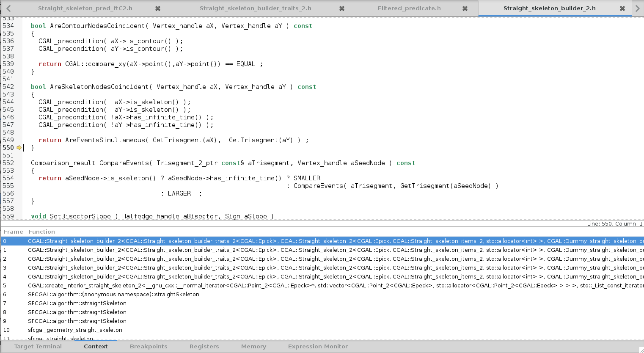Open the Target Terminal panel tab

[x=38, y=346]
